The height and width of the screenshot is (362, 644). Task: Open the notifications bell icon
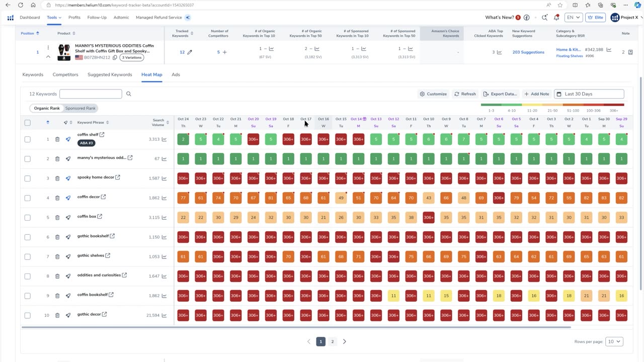click(556, 18)
